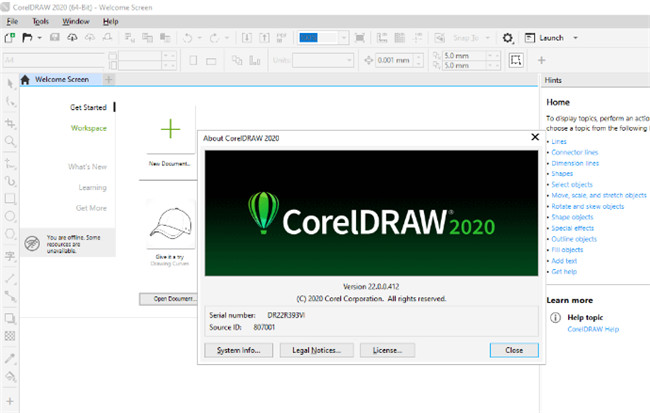
Task: Create a new document via toolbar icon
Action: click(x=10, y=38)
